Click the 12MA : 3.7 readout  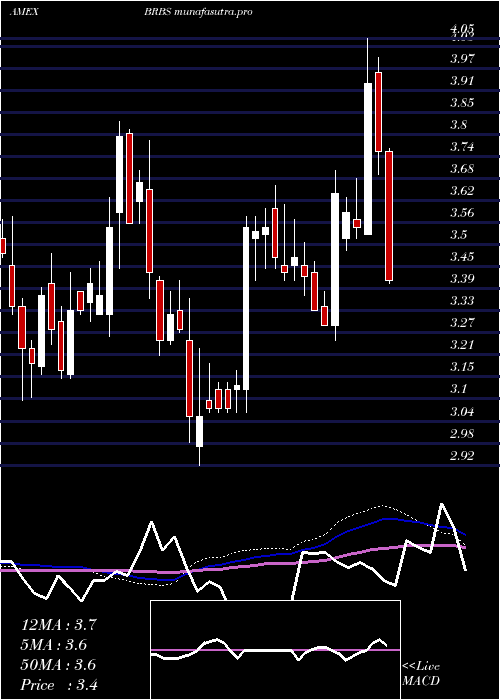[x=58, y=625]
